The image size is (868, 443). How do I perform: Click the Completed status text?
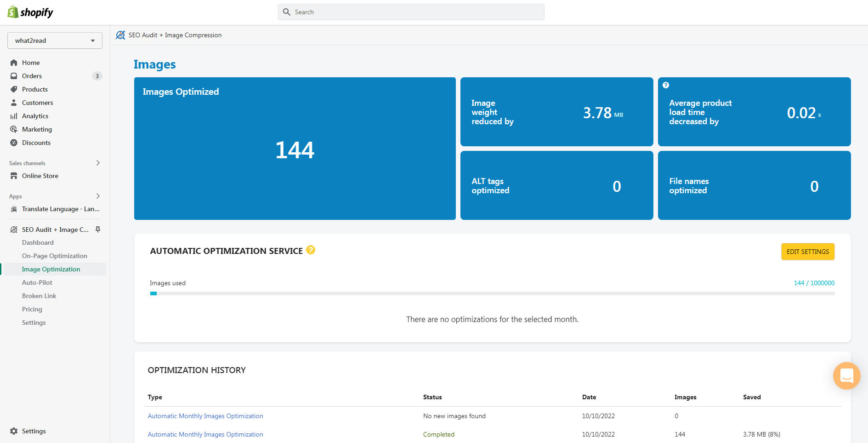[439, 434]
